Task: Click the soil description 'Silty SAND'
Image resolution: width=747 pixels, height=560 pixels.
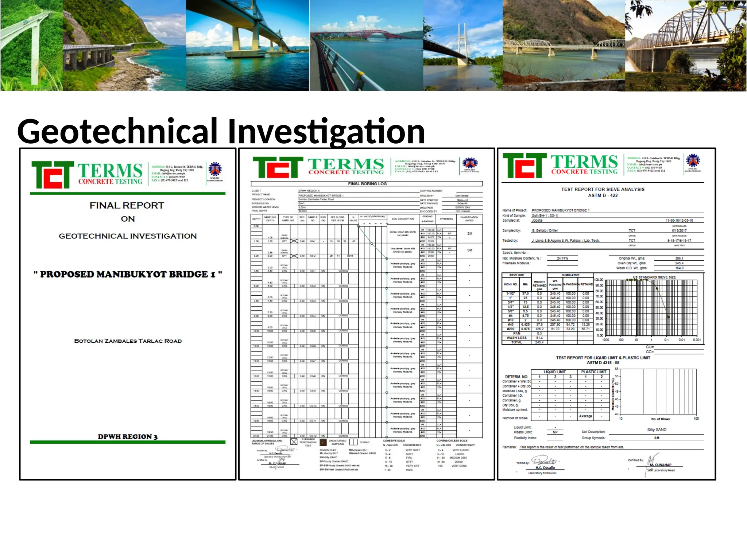Action: [x=657, y=429]
